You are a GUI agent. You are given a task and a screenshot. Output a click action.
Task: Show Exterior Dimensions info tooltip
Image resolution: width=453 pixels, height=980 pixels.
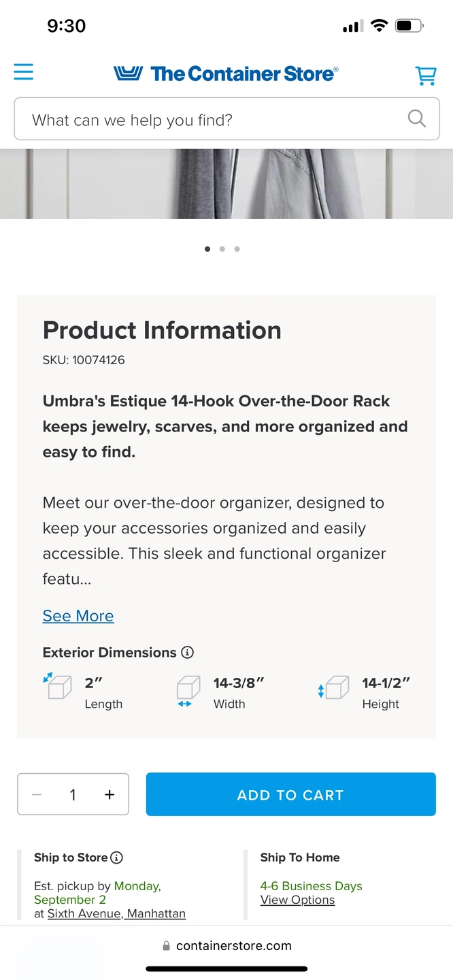[x=188, y=652]
